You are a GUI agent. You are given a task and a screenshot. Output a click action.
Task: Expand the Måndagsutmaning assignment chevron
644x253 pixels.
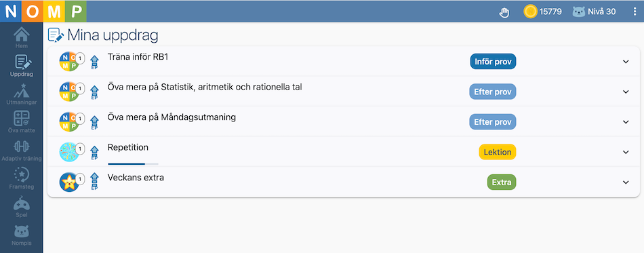626,122
